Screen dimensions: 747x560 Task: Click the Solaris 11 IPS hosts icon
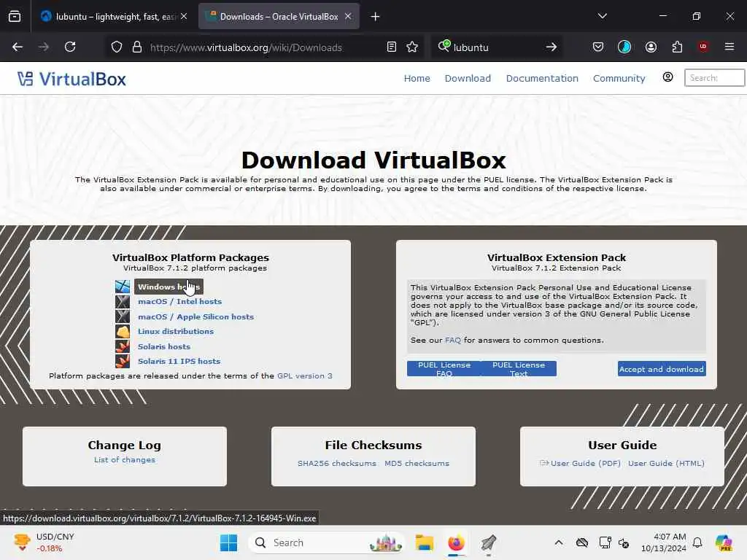[123, 362]
